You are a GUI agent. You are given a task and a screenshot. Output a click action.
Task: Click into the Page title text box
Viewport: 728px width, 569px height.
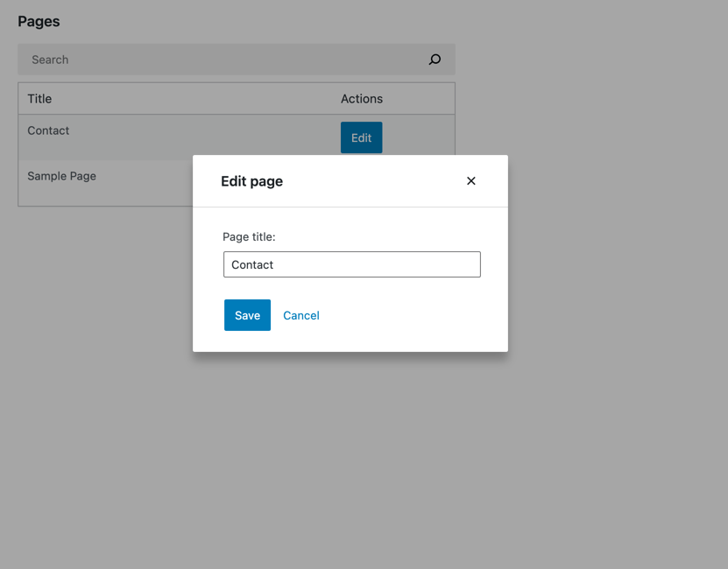pyautogui.click(x=352, y=264)
